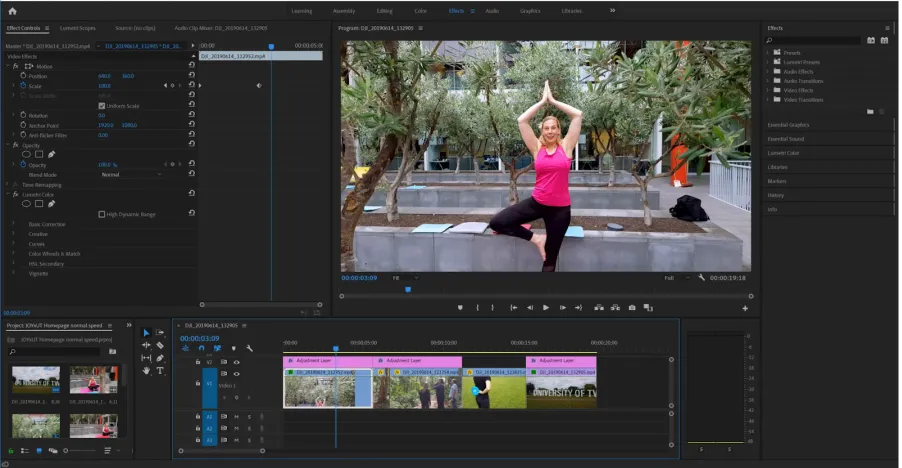This screenshot has height=468, width=902.
Task: Select the Razor tool
Action: tap(160, 346)
